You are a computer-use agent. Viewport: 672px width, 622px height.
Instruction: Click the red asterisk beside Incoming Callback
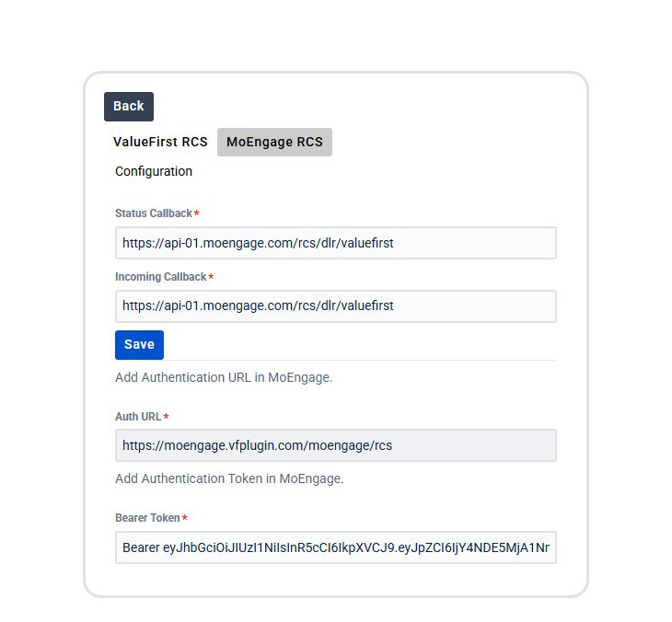point(211,277)
